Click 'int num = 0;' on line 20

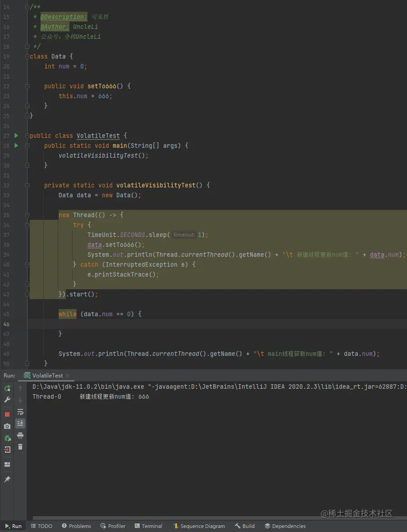[65, 66]
